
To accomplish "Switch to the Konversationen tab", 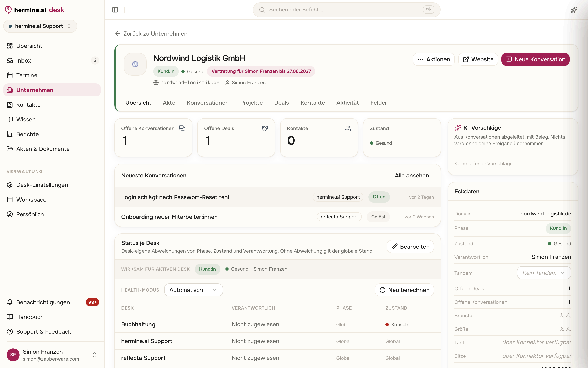I will pyautogui.click(x=207, y=103).
